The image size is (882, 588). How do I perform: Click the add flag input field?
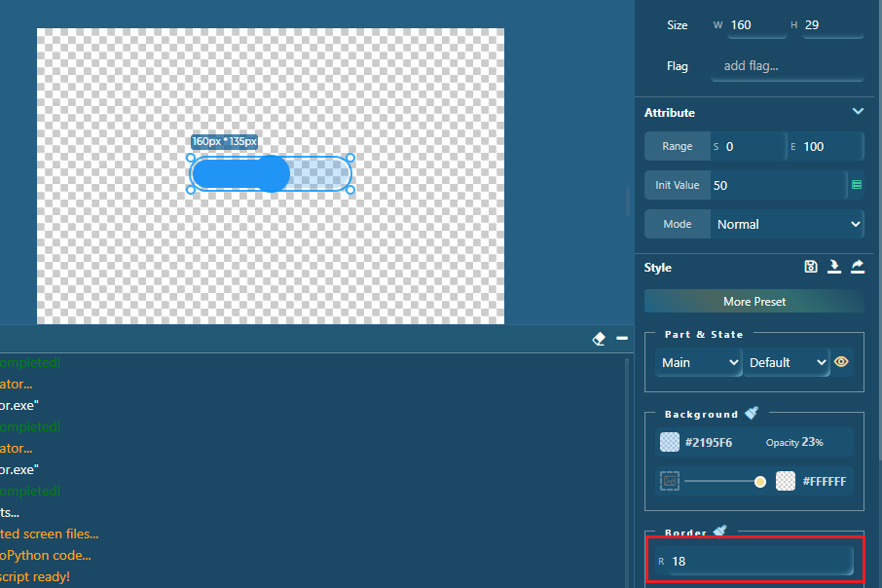click(788, 66)
